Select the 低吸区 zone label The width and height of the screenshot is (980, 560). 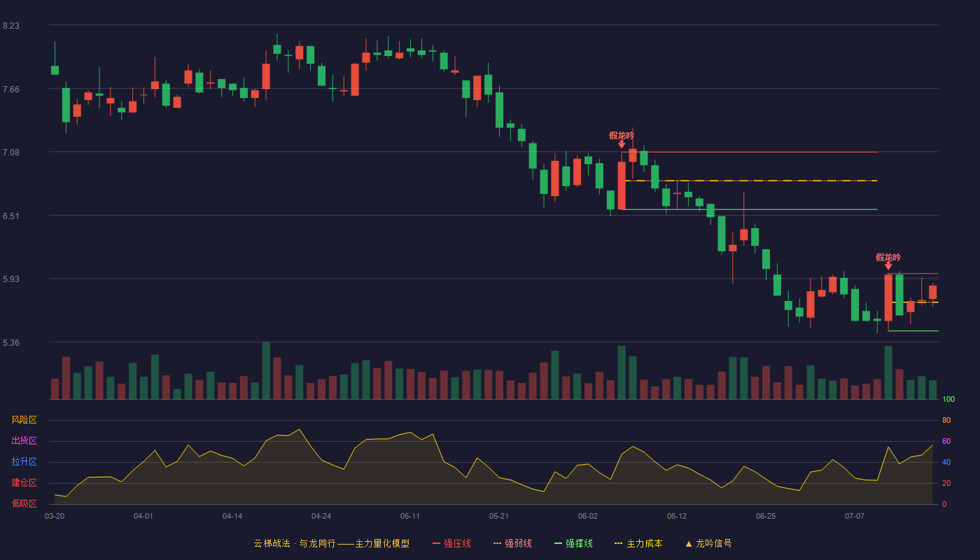(24, 503)
